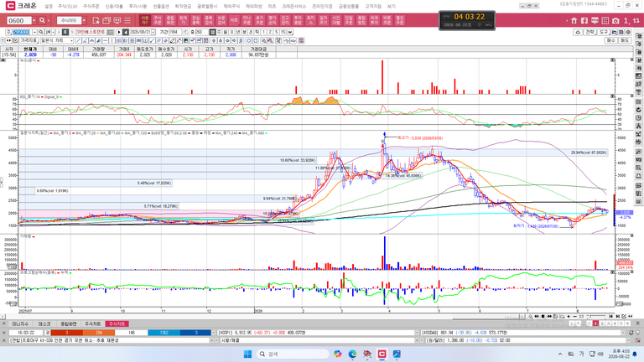644x362 pixels.
Task: Open the 선물옵션 menu
Action: (x=161, y=6)
